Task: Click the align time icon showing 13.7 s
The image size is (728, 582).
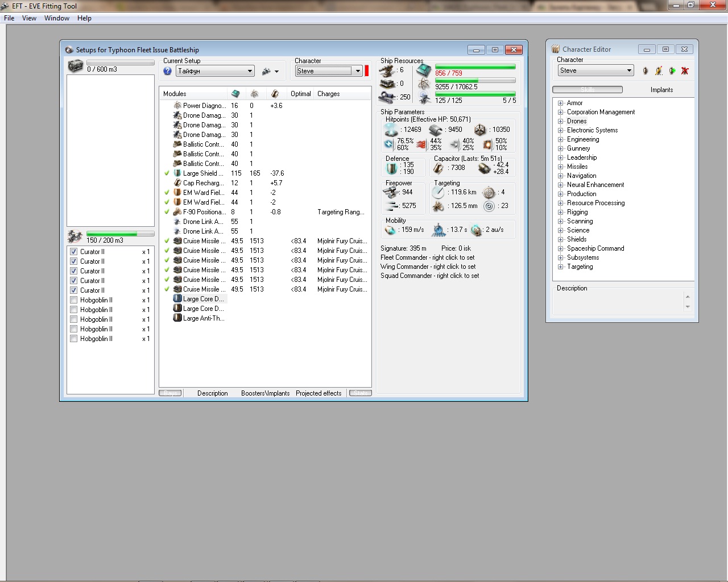Action: click(439, 230)
